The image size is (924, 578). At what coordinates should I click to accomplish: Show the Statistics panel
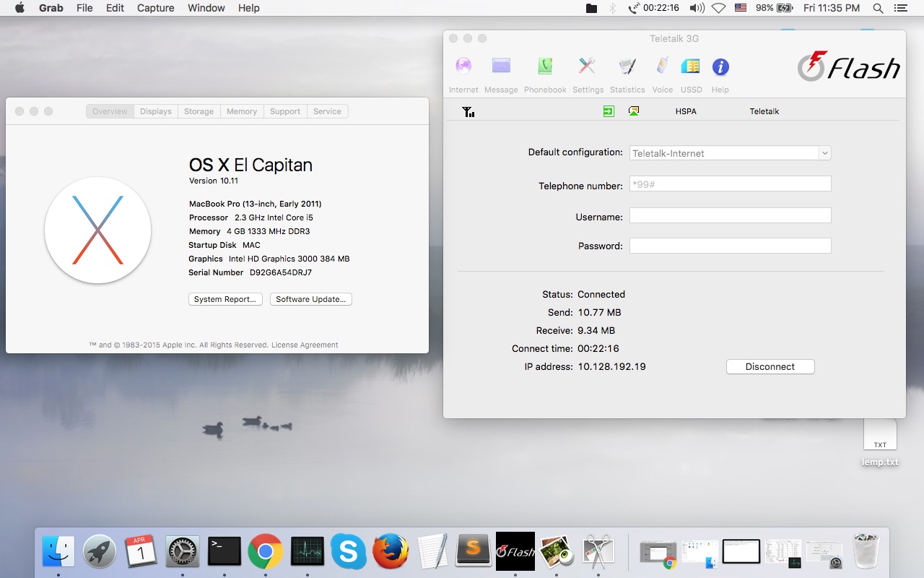click(x=627, y=74)
